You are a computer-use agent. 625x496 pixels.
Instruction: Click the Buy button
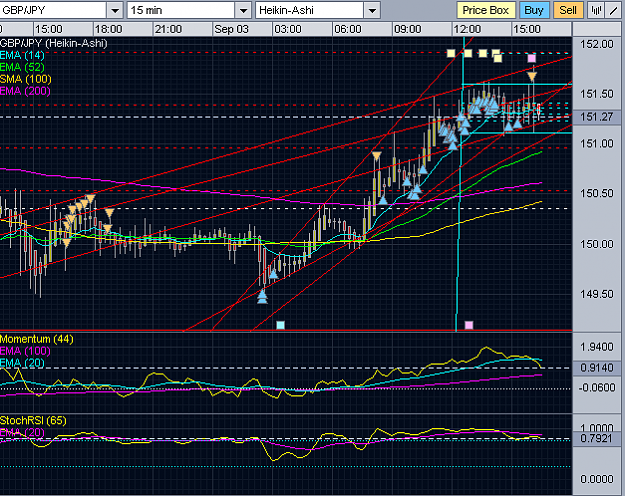click(x=534, y=10)
